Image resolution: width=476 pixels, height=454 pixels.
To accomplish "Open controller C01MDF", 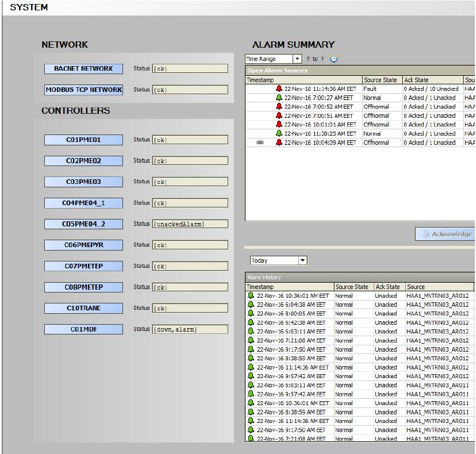I will tap(83, 329).
